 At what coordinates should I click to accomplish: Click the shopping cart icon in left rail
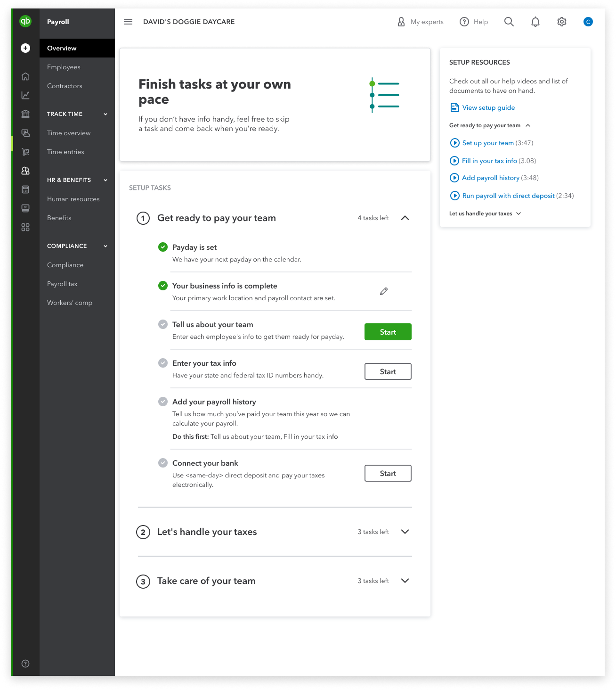tap(25, 152)
